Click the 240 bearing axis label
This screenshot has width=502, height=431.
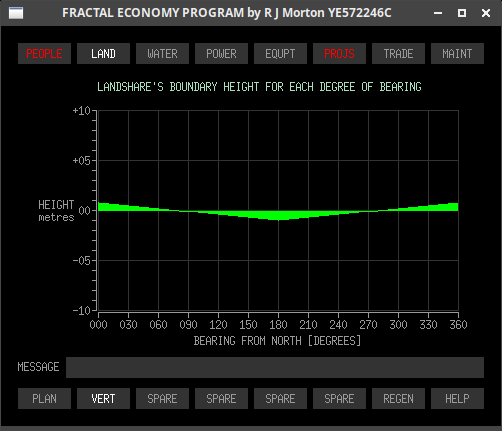click(339, 325)
